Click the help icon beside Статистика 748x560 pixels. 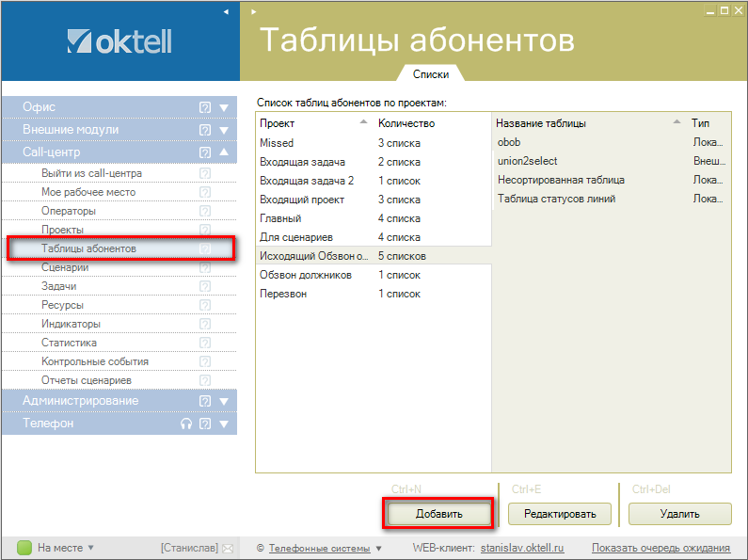point(205,343)
